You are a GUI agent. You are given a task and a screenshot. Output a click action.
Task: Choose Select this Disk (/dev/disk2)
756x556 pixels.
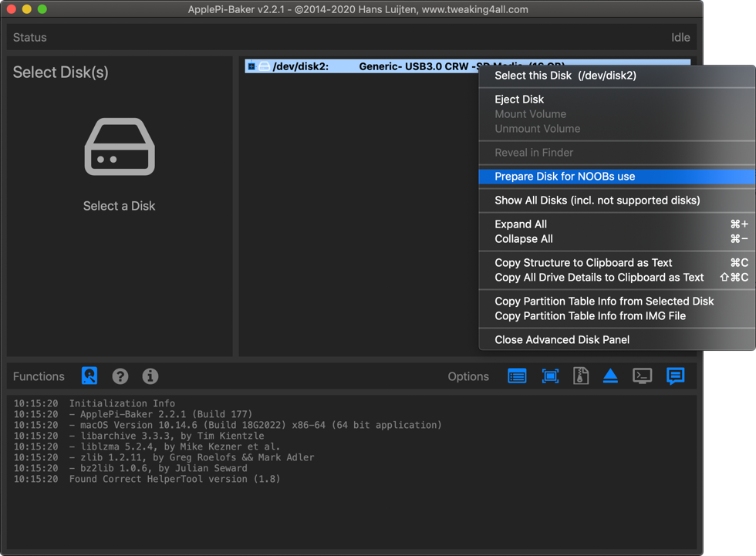[616, 76]
